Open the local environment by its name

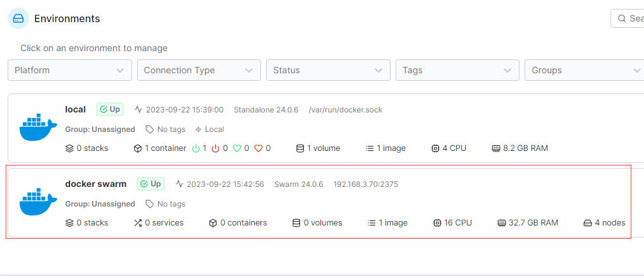click(75, 109)
